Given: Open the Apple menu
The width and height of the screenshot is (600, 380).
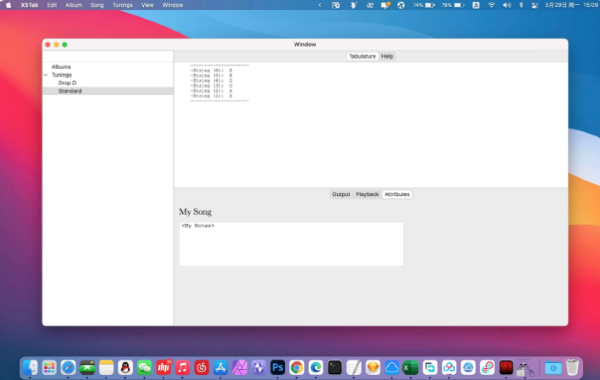Looking at the screenshot, I should 8,5.
